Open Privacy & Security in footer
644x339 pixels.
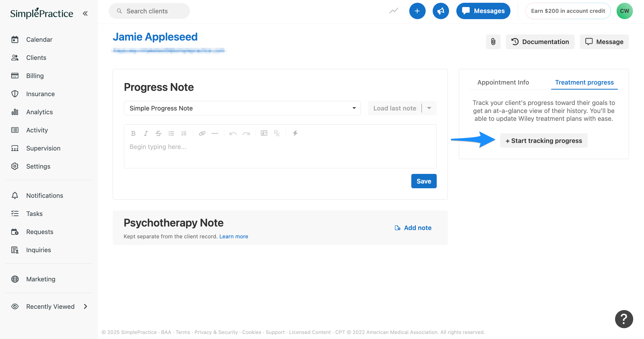(x=216, y=332)
